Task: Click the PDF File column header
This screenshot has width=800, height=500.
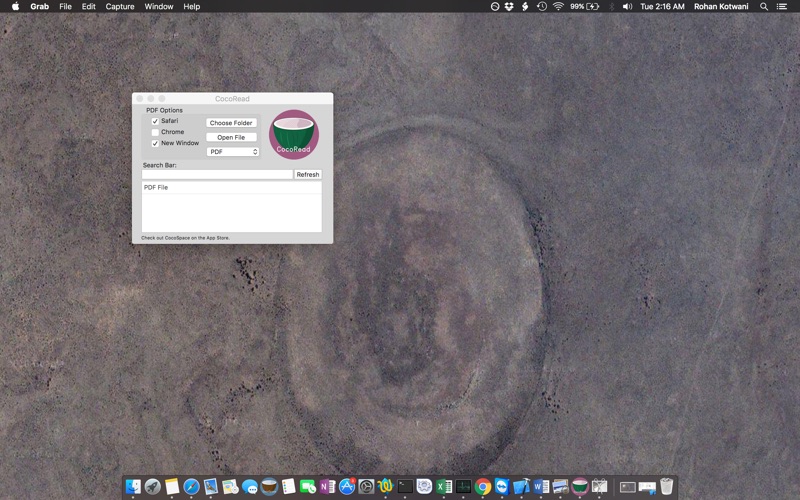Action: point(232,187)
